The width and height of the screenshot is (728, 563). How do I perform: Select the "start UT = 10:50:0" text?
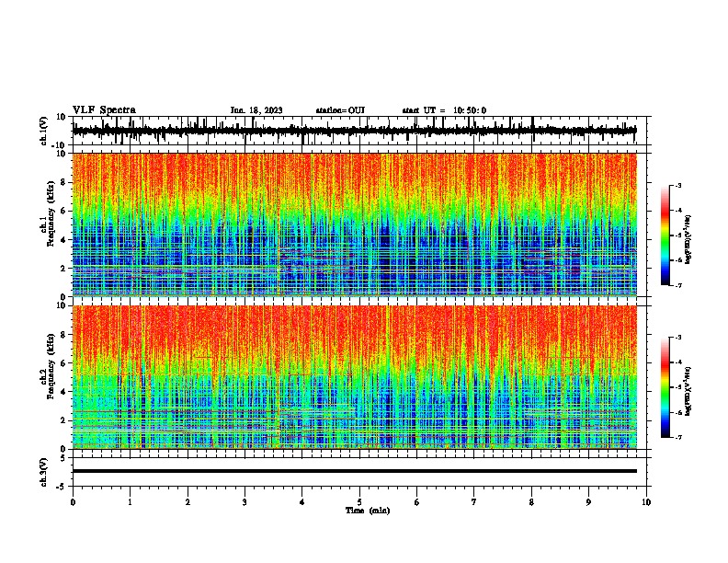tap(444, 110)
